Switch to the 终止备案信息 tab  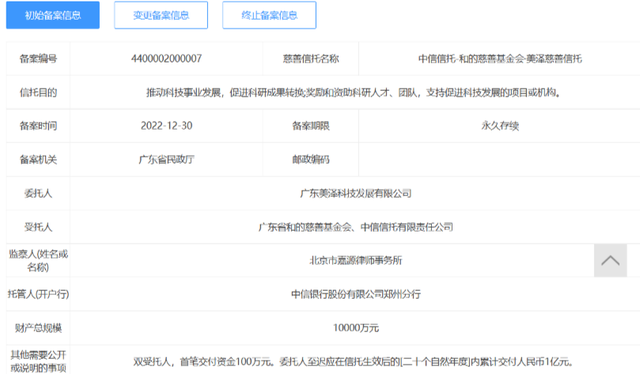(x=269, y=15)
